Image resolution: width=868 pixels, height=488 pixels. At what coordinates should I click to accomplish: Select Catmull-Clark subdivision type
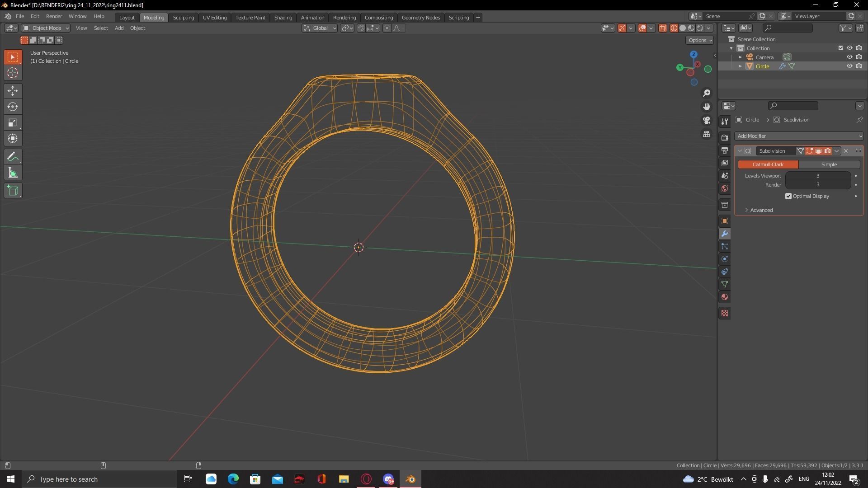[768, 164]
